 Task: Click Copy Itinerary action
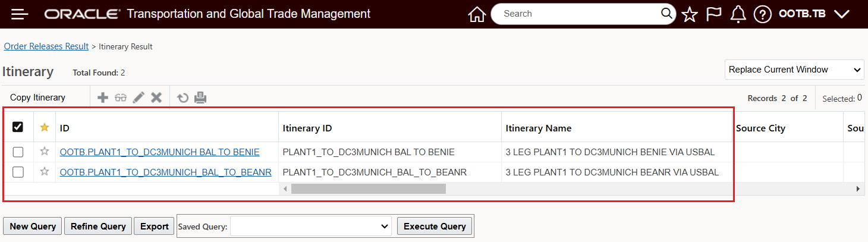38,98
